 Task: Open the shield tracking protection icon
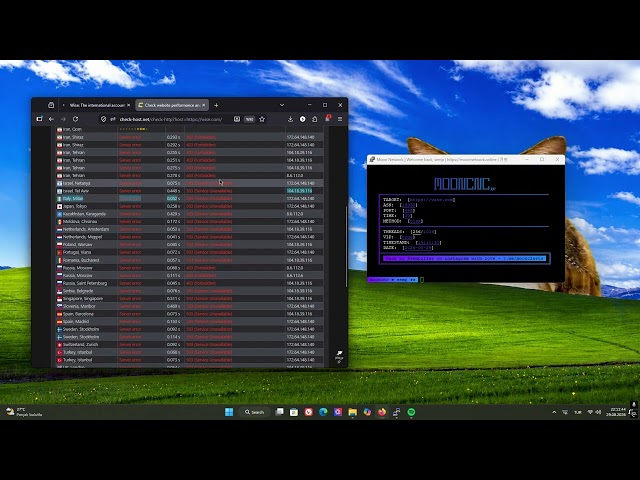[x=103, y=119]
